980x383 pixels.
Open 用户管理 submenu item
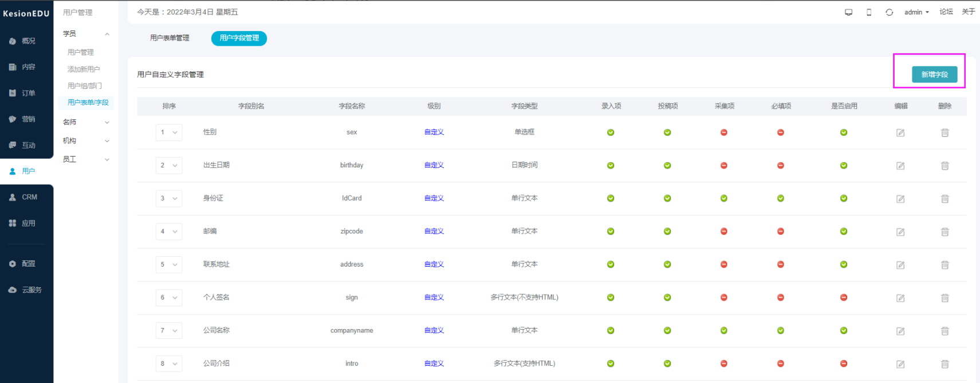(81, 52)
